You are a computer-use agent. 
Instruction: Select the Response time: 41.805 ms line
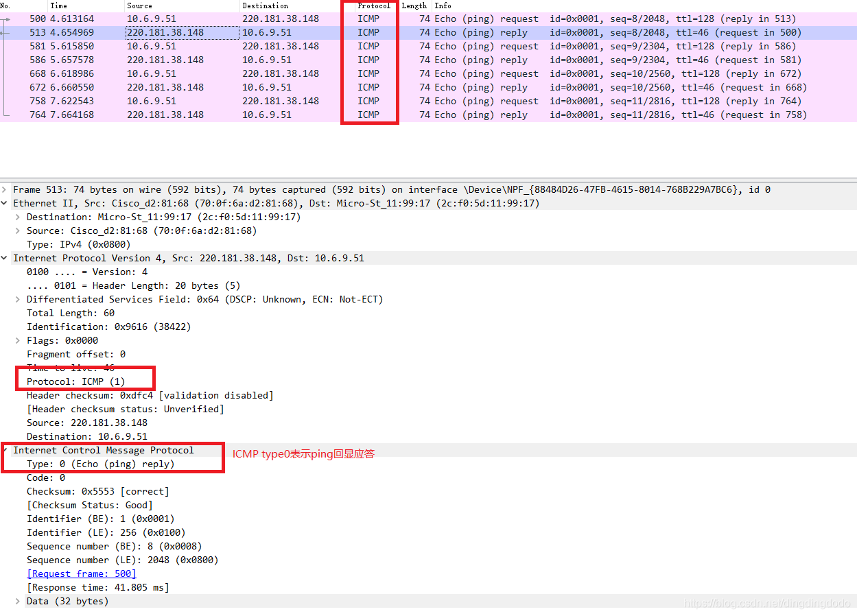[x=98, y=587]
